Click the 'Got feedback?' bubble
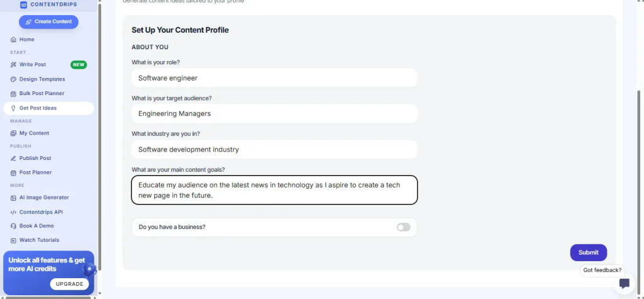The width and height of the screenshot is (644, 299). (x=602, y=270)
